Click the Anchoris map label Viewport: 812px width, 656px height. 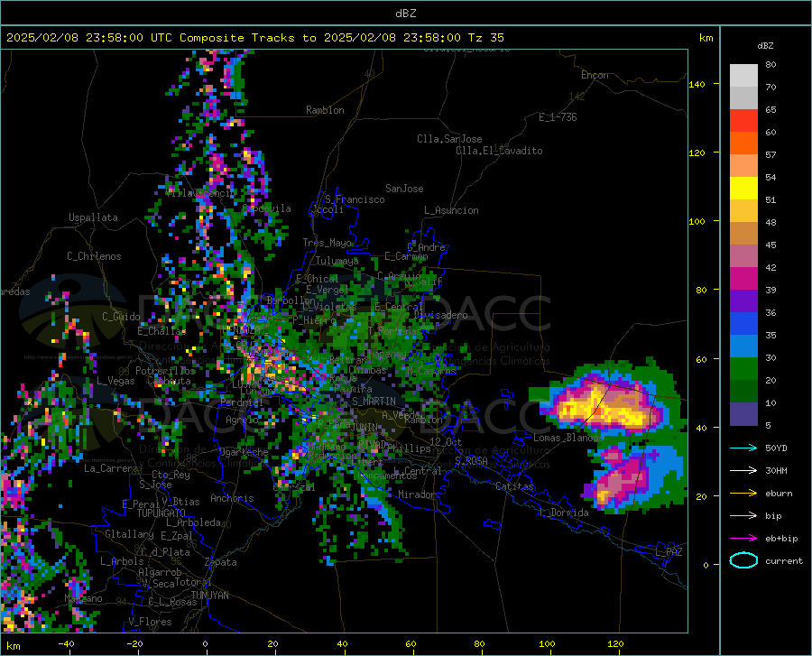232,498
